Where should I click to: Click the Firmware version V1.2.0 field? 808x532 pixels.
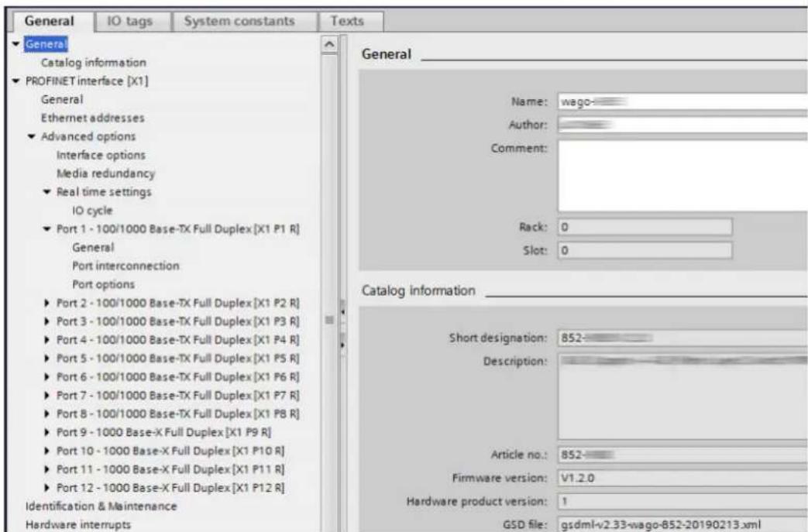pyautogui.click(x=683, y=479)
